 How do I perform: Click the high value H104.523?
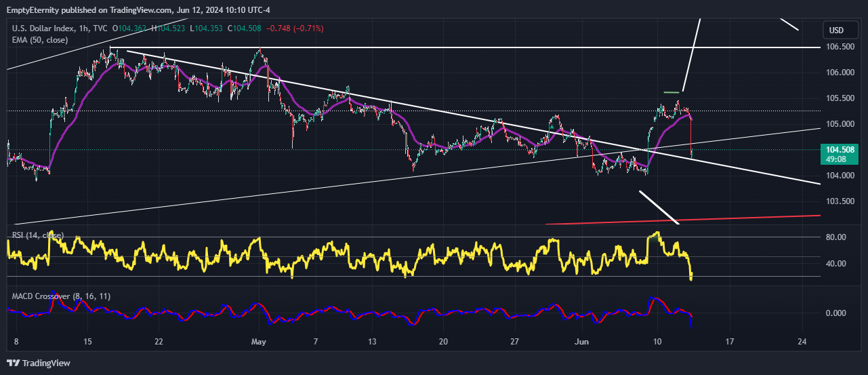click(x=169, y=28)
